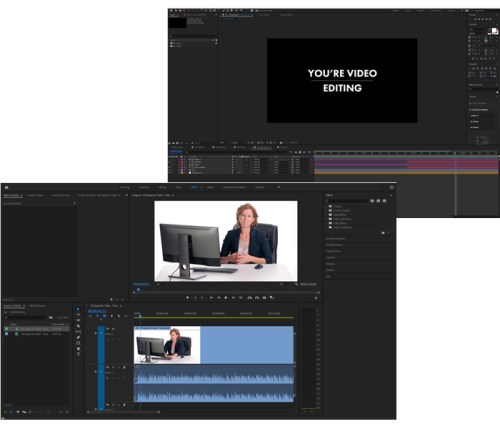Open the Media Browser tab
This screenshot has height=429, width=500.
(37, 306)
